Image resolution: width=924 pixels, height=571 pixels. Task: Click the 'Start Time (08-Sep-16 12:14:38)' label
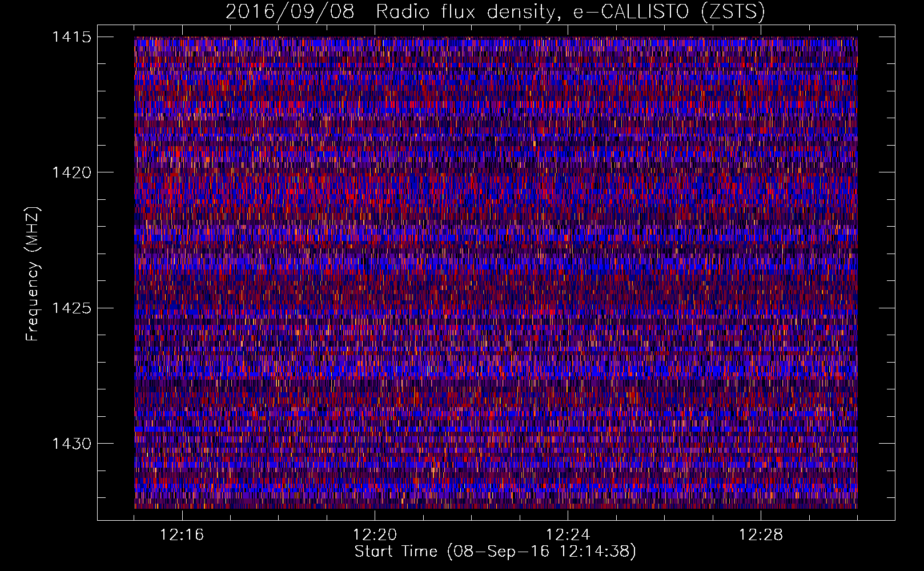[x=495, y=552]
